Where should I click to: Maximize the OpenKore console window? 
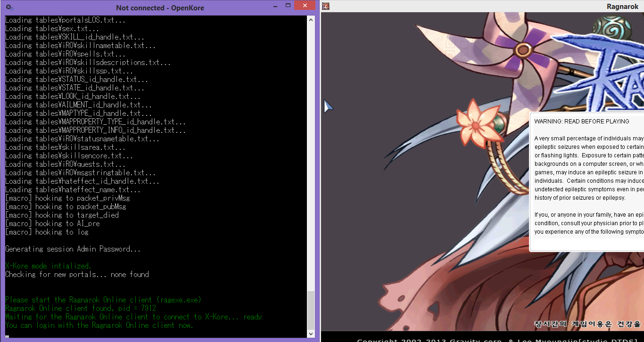(289, 6)
